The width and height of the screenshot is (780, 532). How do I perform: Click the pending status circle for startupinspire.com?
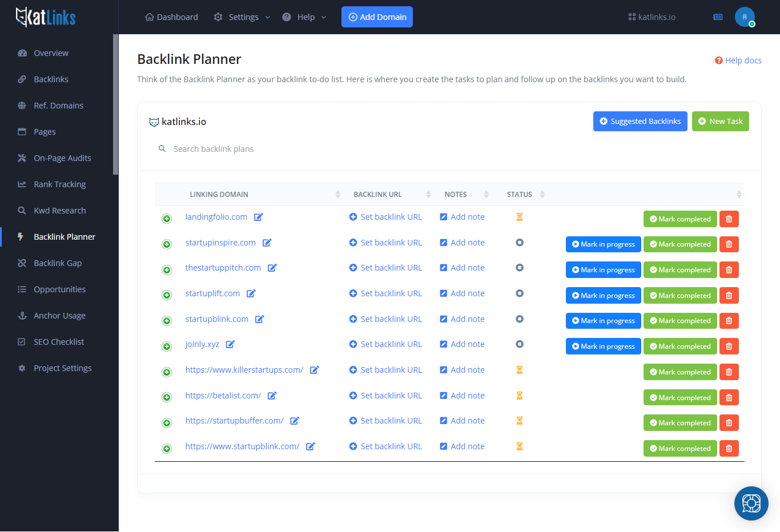pyautogui.click(x=520, y=243)
